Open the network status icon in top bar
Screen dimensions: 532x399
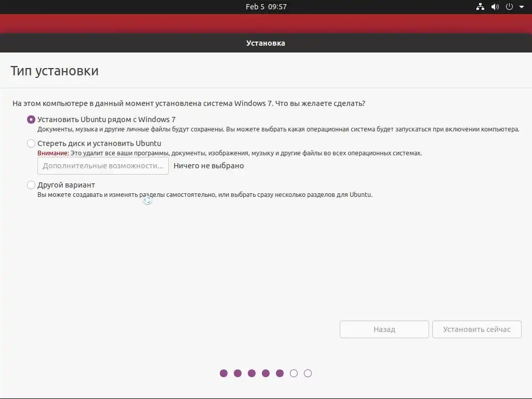click(480, 6)
